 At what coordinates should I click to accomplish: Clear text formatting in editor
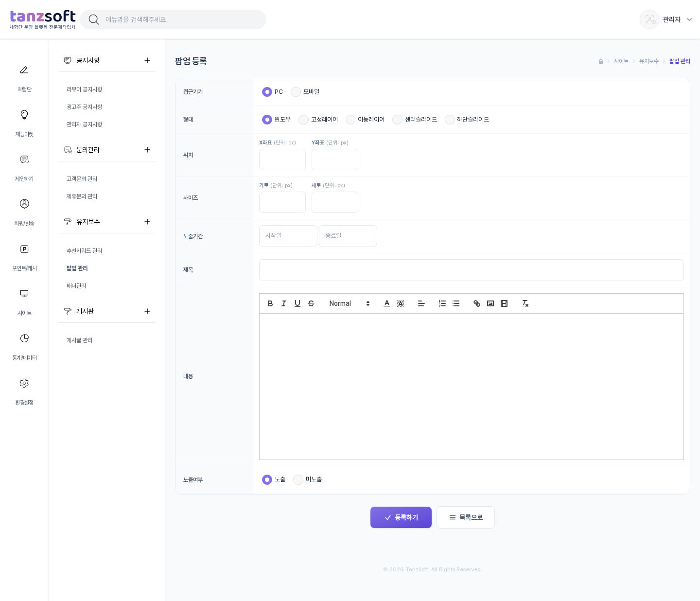tap(525, 303)
